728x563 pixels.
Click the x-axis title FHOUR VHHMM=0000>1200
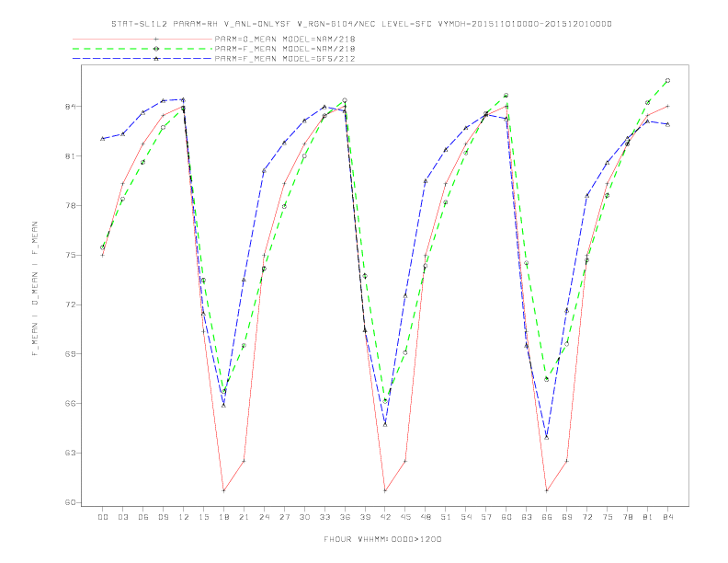[382, 539]
